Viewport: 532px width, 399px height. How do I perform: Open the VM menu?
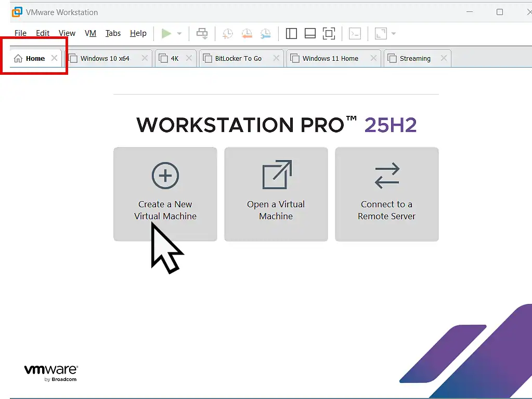pos(90,33)
